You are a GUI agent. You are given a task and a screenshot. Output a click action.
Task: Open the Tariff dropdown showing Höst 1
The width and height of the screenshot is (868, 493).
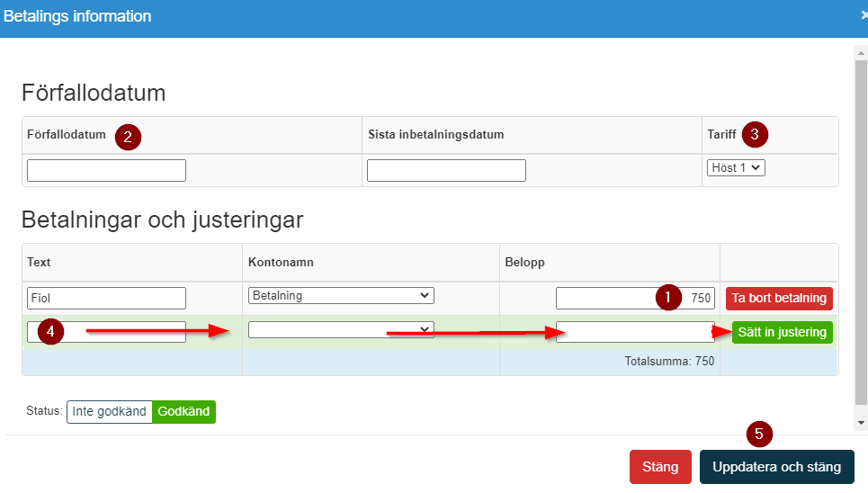point(736,168)
